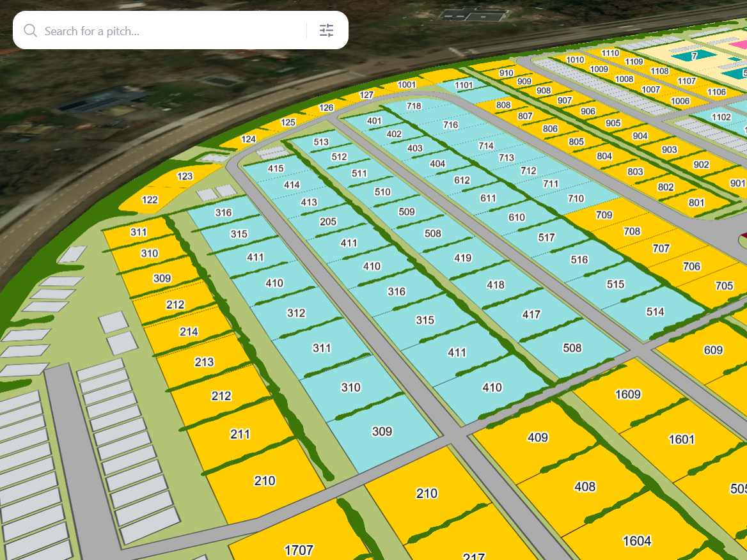The image size is (747, 560).
Task: Open pitch 516
Action: pyautogui.click(x=579, y=260)
